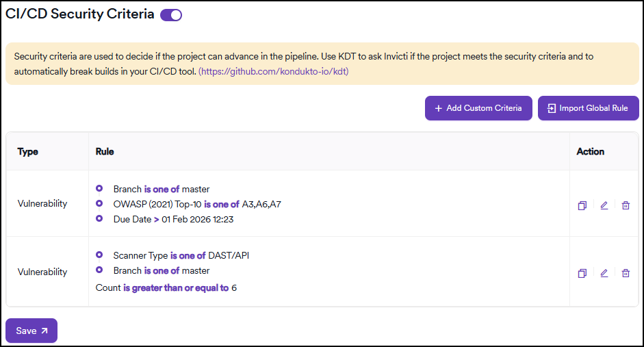
Task: Open the kondukto-io/kdt GitHub link
Action: point(273,71)
